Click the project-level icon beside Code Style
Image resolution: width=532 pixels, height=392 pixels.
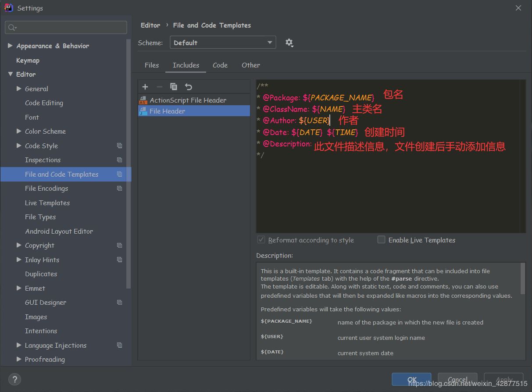(x=119, y=146)
